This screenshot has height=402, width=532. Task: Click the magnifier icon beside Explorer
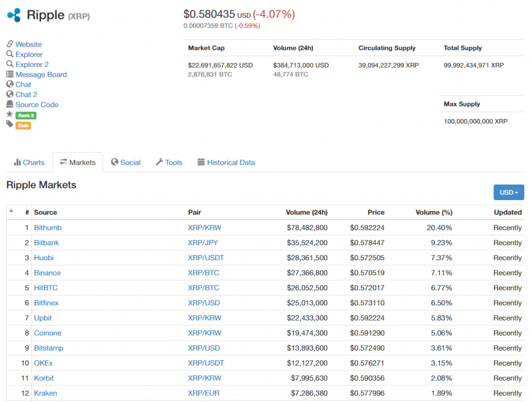10,54
